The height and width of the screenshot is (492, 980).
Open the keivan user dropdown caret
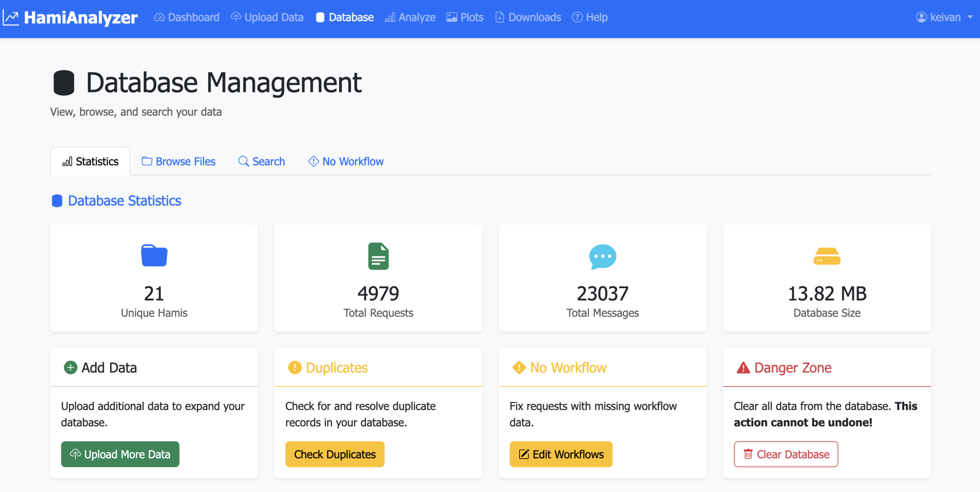[970, 17]
